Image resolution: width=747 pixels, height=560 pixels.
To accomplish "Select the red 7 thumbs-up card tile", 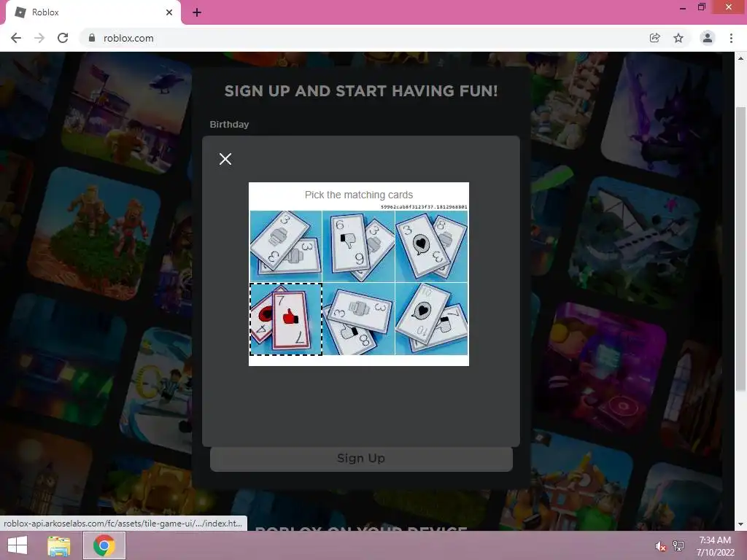I will point(286,319).
